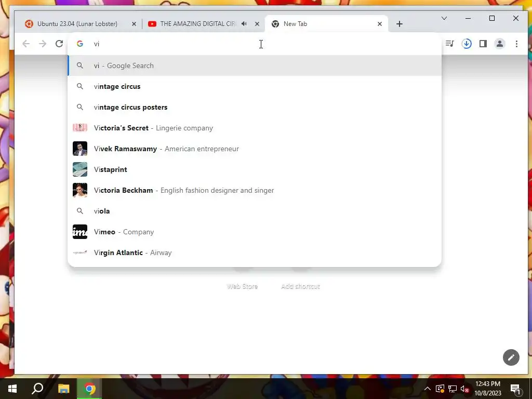
Task: Switch to the Ubuntu 23.04 (Lunar Lobster) tab
Action: pyautogui.click(x=81, y=24)
